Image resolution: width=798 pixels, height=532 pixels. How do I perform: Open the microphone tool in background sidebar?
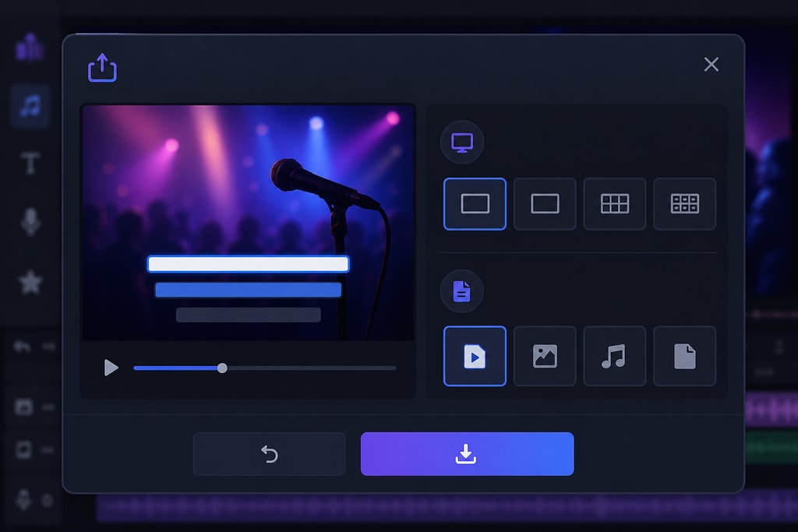tap(30, 221)
